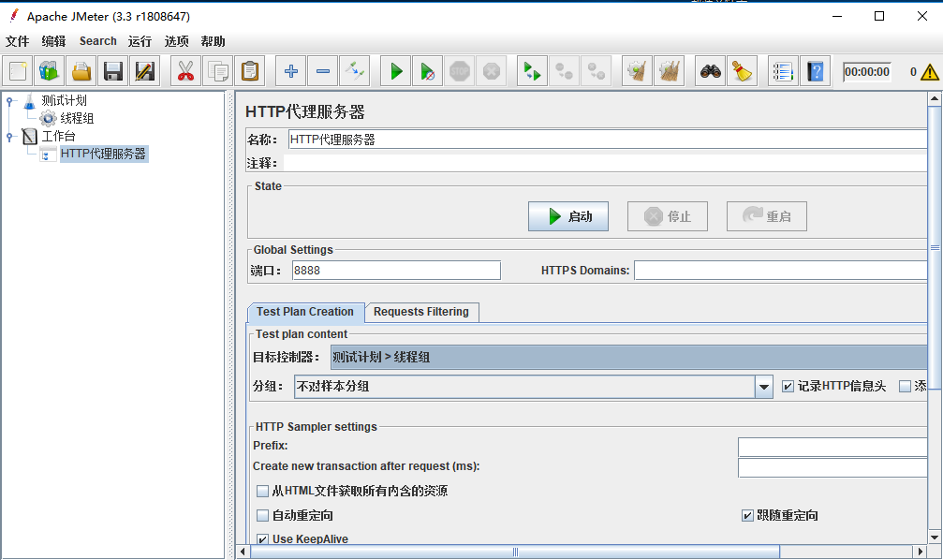Click the Prefix input field
The height and width of the screenshot is (560, 943).
(x=832, y=447)
